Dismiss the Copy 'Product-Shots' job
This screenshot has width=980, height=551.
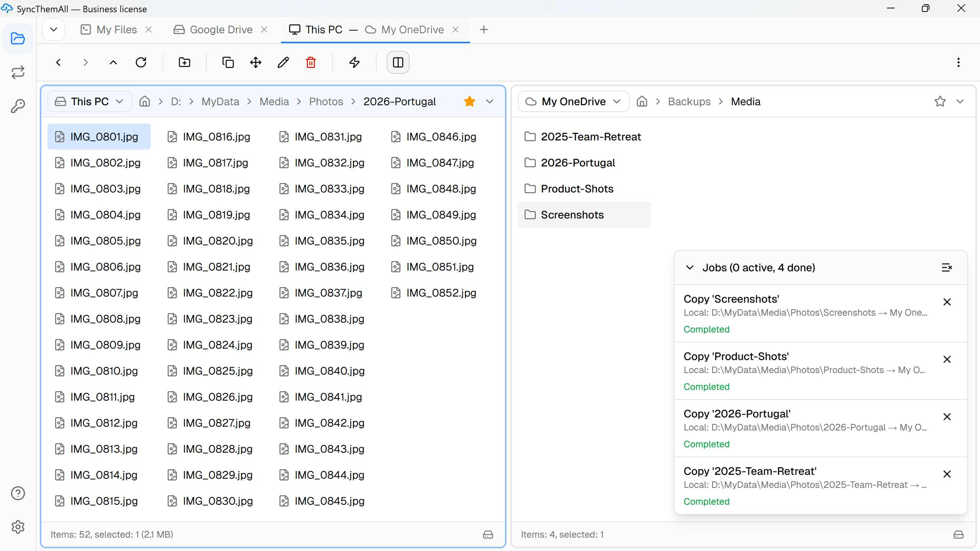pos(947,359)
